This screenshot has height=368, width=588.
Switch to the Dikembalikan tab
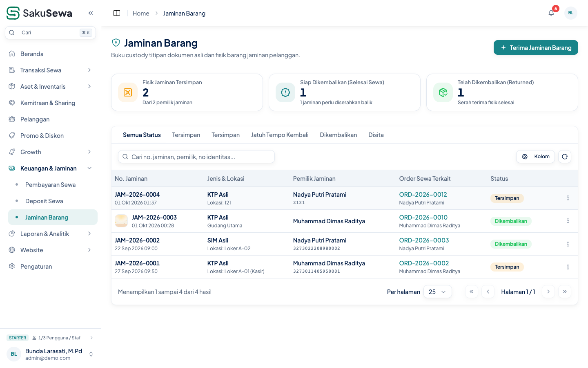[x=339, y=135]
